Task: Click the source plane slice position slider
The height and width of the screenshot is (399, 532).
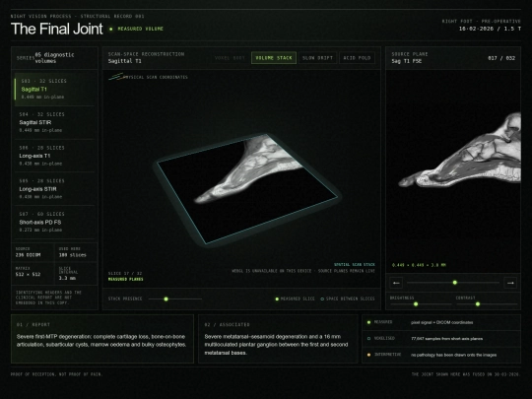Action: coord(453,283)
